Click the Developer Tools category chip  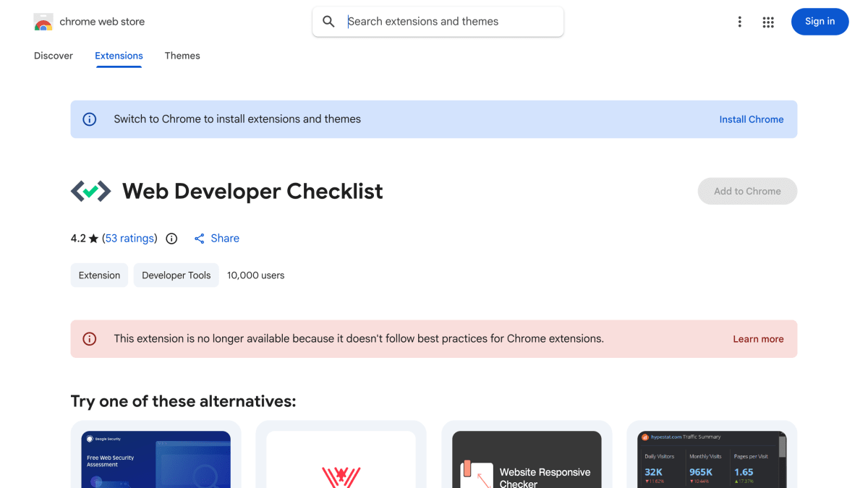(x=176, y=275)
